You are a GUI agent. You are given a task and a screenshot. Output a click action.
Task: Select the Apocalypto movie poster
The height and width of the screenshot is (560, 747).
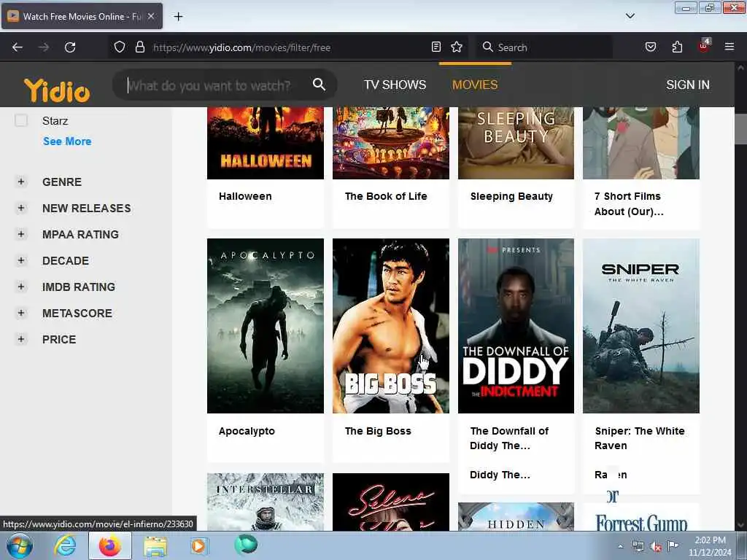(x=266, y=326)
